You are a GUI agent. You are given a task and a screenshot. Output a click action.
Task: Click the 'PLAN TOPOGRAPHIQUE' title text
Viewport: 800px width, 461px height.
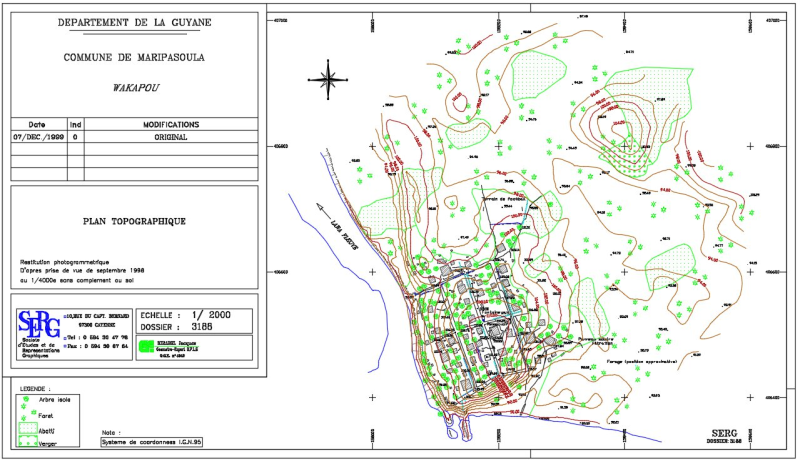click(134, 221)
